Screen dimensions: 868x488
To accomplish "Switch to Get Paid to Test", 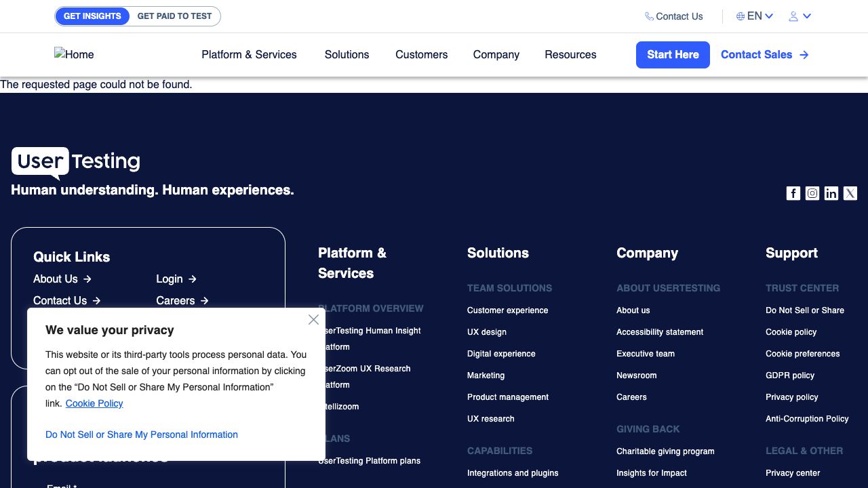I will (174, 16).
